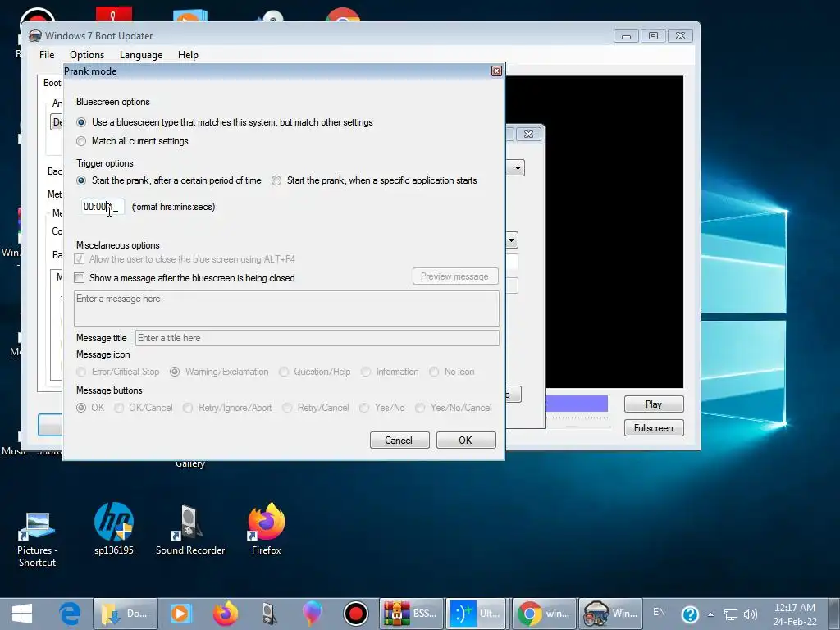Choose start prank after certain period of time
Image resolution: width=840 pixels, height=630 pixels.
[81, 181]
